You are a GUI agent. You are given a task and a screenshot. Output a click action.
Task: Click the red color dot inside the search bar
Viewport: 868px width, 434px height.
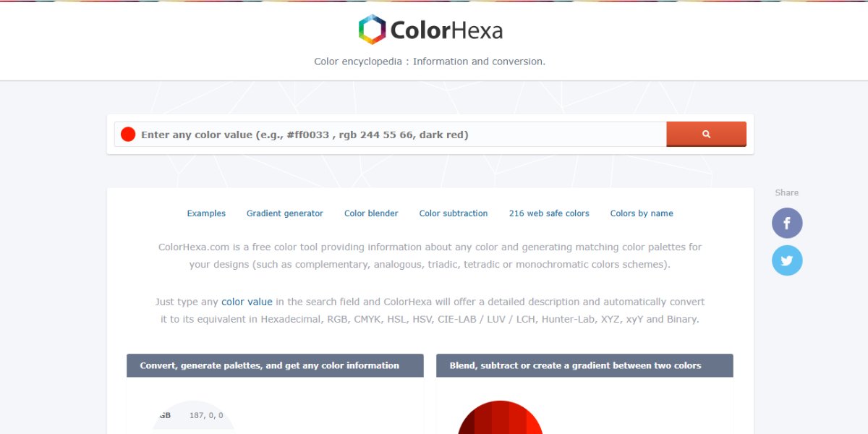(x=127, y=134)
